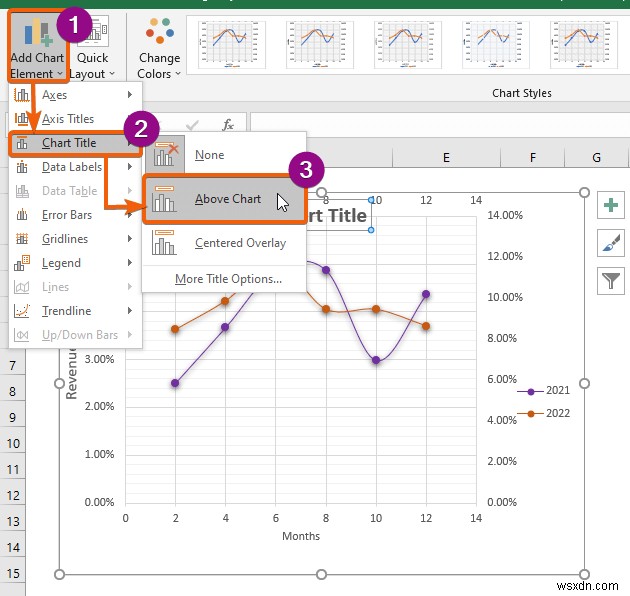Click the Error Bars menu icon
The height and width of the screenshot is (596, 630).
click(x=22, y=215)
